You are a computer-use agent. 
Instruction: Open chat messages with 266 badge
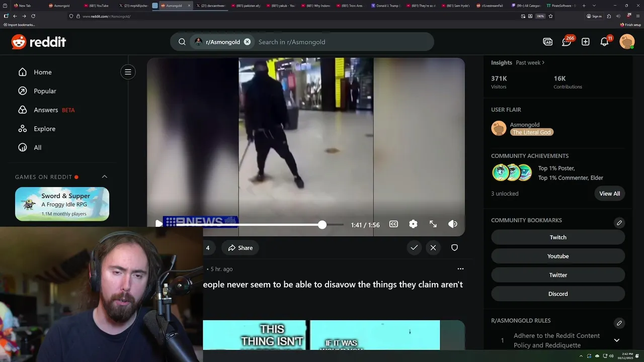coord(567,42)
